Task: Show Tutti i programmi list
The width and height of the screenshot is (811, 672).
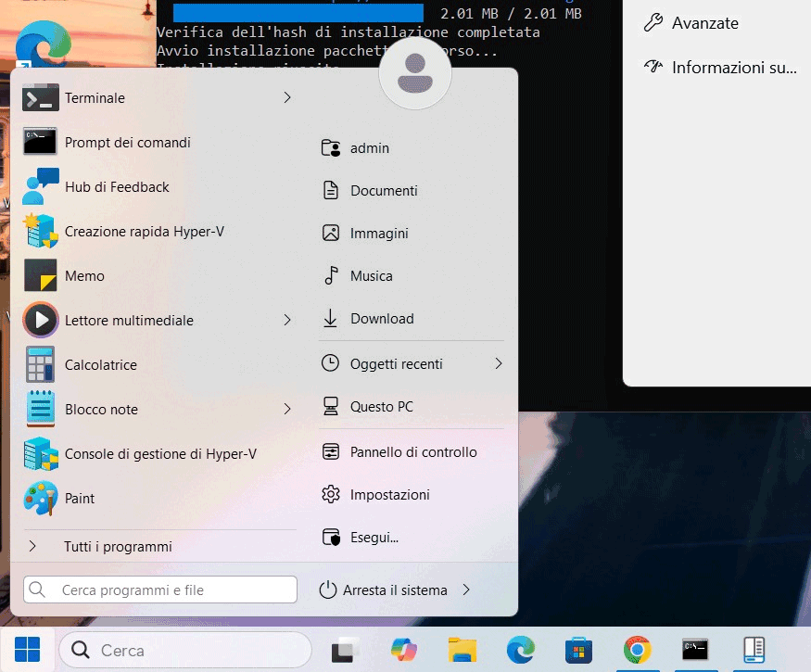Action: click(x=118, y=547)
